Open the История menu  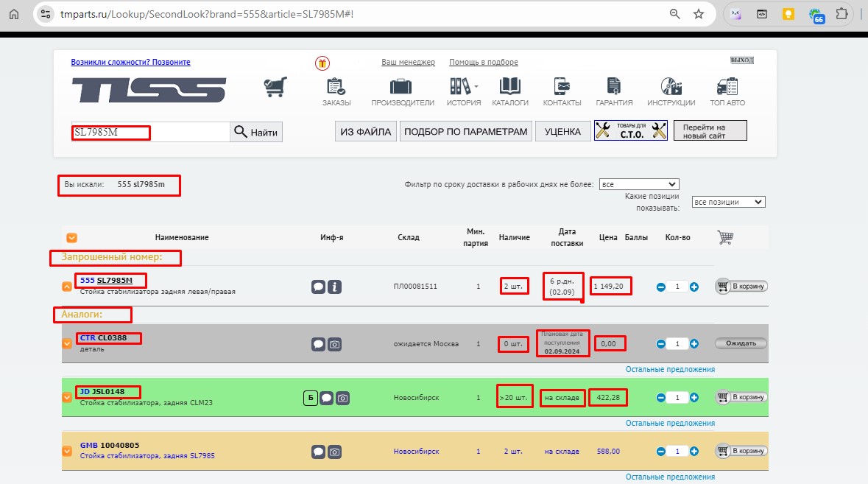pos(464,92)
